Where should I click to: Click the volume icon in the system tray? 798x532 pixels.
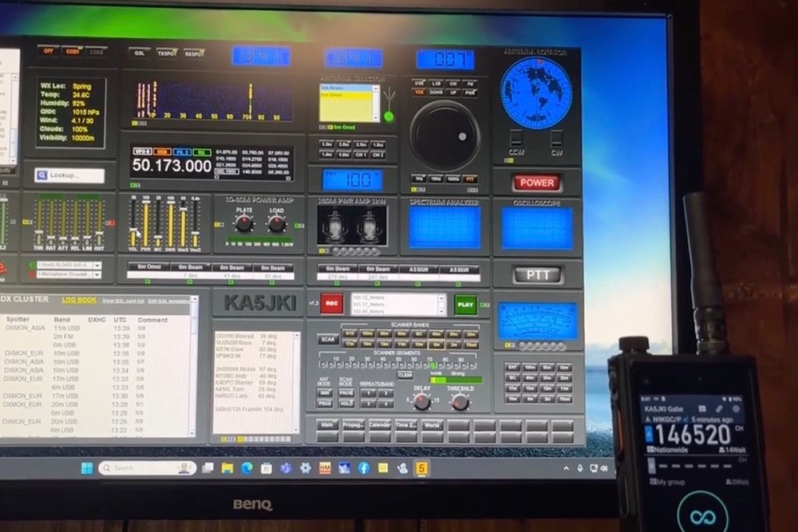coord(603,467)
